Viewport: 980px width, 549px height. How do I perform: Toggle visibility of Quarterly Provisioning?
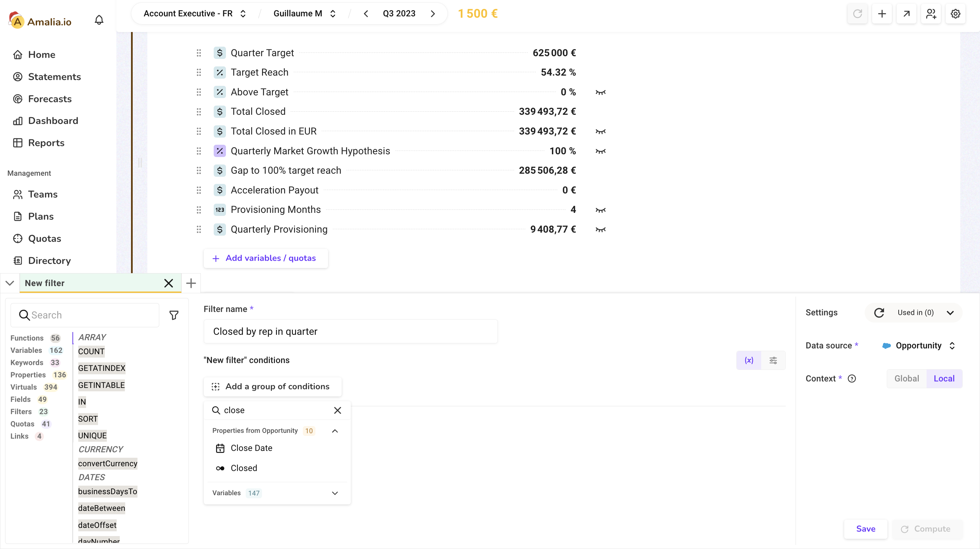point(600,230)
